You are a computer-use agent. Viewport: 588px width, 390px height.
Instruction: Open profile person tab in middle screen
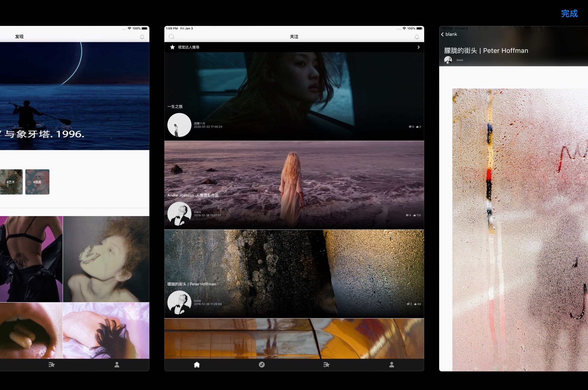click(392, 364)
